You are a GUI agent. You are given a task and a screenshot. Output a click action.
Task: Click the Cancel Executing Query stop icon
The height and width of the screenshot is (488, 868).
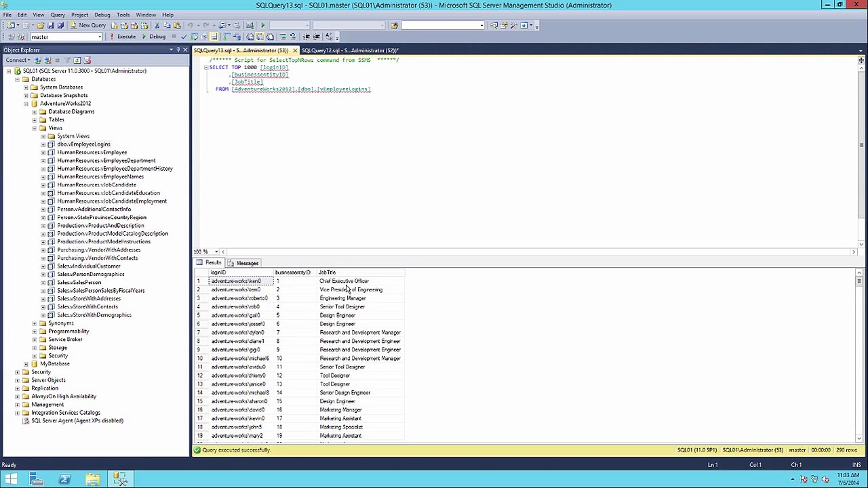click(x=174, y=37)
